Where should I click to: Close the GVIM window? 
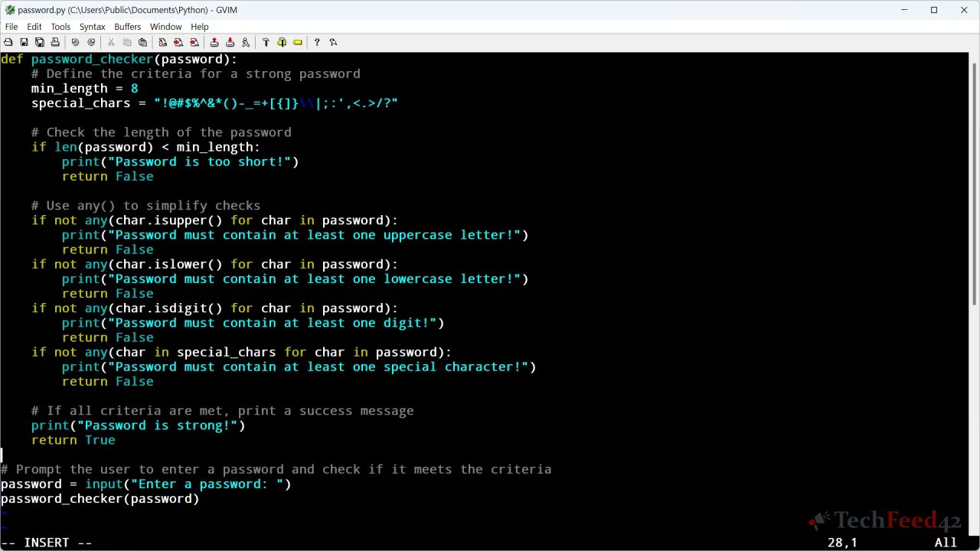[x=964, y=10]
